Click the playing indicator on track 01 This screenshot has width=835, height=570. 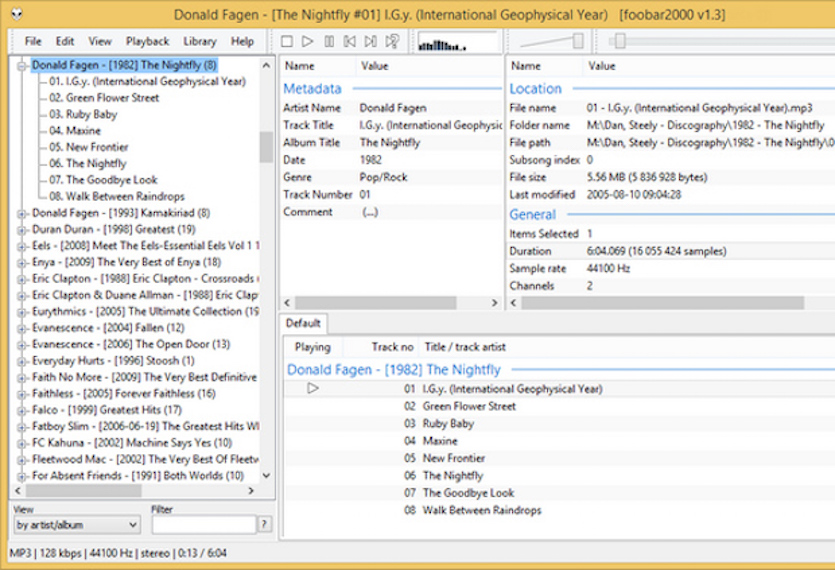[x=313, y=388]
